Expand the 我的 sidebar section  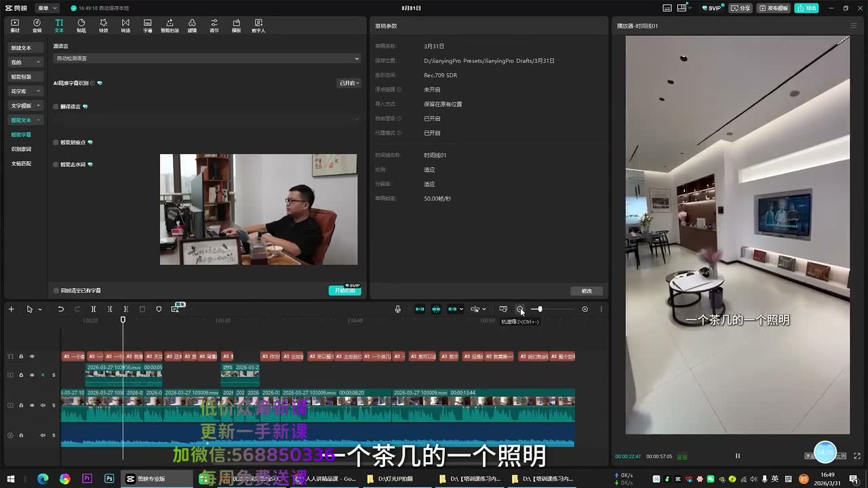[x=25, y=62]
